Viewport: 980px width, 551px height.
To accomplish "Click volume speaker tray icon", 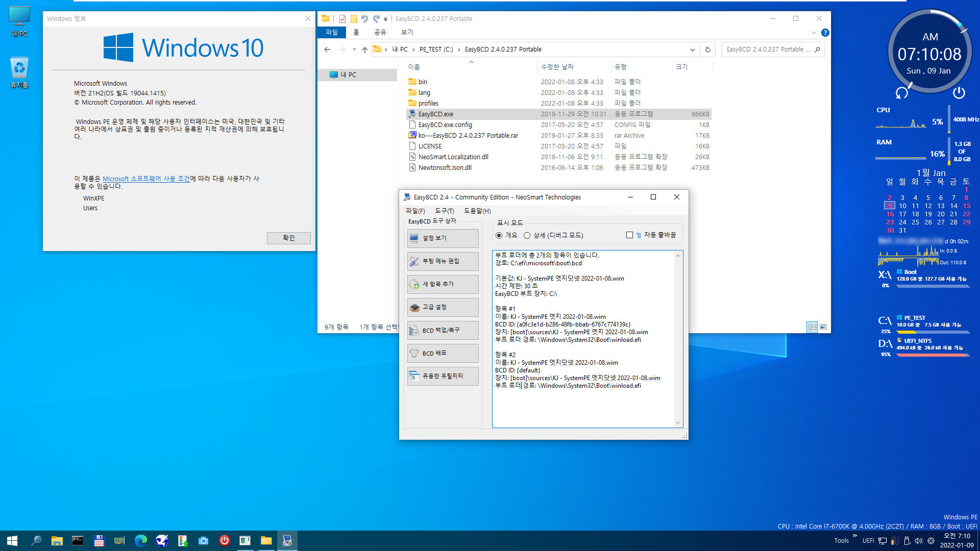I will [918, 541].
